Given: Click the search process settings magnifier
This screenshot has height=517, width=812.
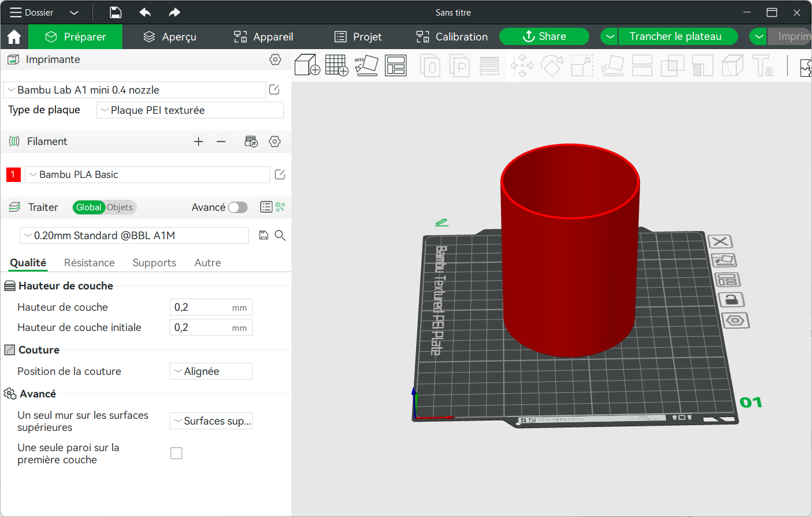Looking at the screenshot, I should (280, 235).
